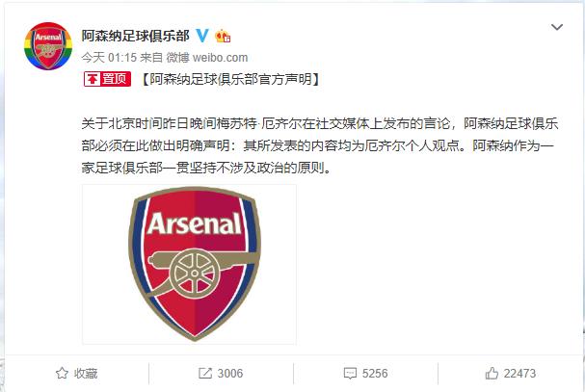Click the red 置顶 pinned tag
Image resolution: width=585 pixels, height=392 pixels.
107,79
